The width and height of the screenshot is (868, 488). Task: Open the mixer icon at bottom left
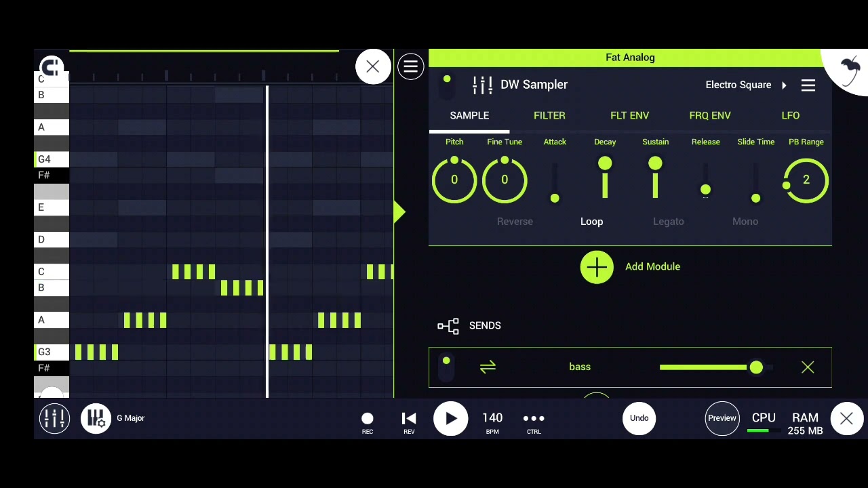tap(54, 418)
